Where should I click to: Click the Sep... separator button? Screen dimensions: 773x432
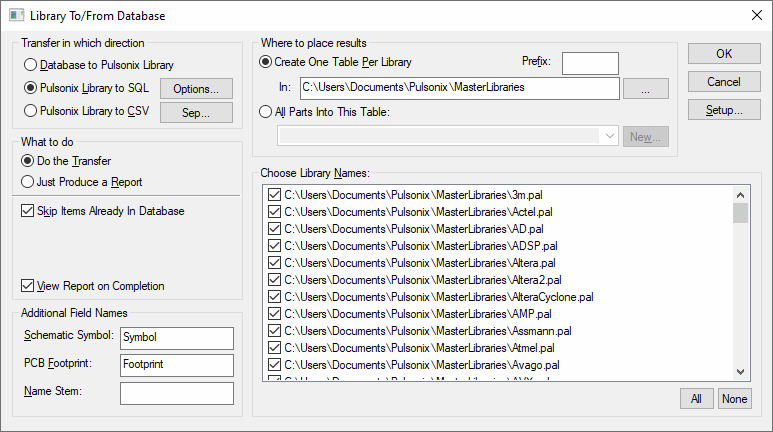coord(196,112)
